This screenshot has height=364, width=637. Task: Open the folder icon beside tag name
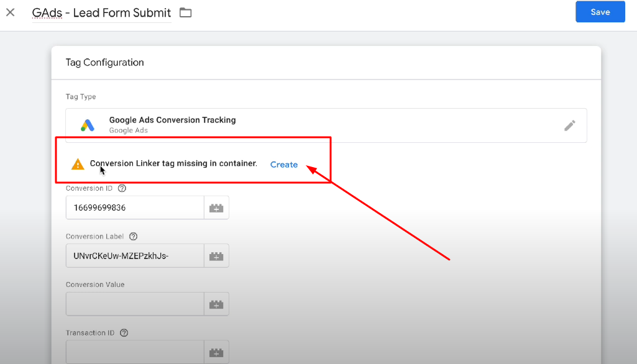[186, 12]
